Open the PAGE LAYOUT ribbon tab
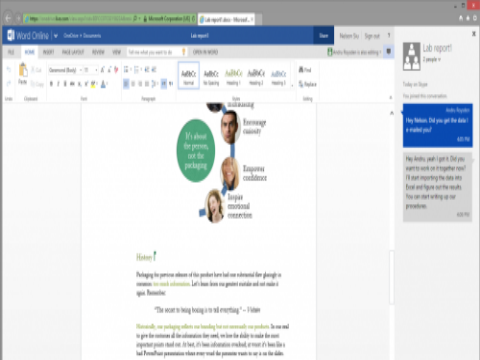 [73, 52]
